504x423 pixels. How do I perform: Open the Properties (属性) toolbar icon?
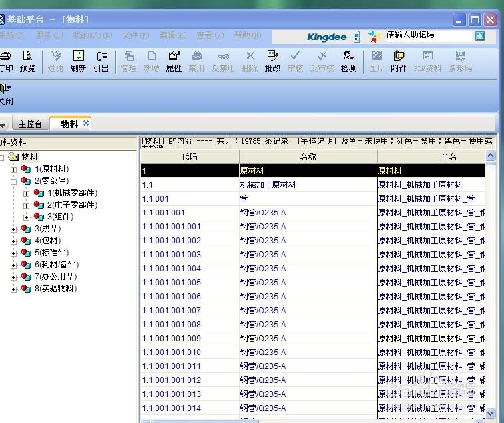click(x=174, y=61)
